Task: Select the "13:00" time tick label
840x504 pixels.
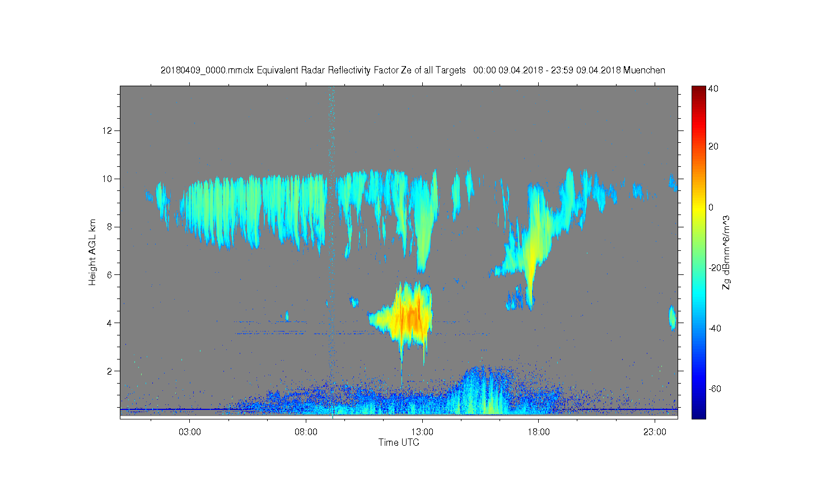Action: point(422,432)
